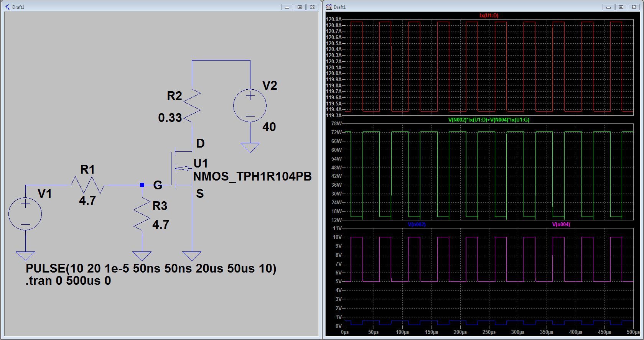Select resistor R3 symbol in schematic
Image resolution: width=644 pixels, height=340 pixels.
[142, 214]
